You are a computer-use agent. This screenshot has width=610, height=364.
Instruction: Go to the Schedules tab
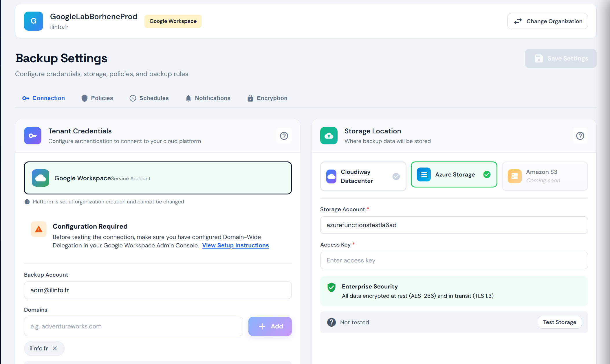pyautogui.click(x=149, y=98)
